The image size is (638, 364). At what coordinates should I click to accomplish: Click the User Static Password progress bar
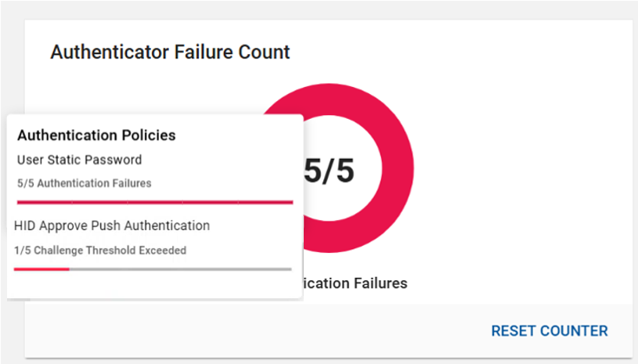pos(154,202)
